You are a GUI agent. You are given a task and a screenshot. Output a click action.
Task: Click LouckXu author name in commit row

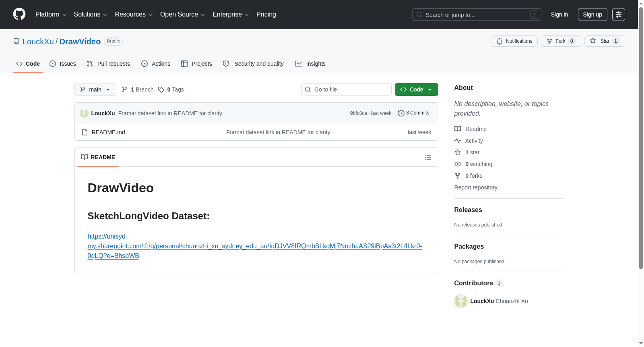click(103, 113)
